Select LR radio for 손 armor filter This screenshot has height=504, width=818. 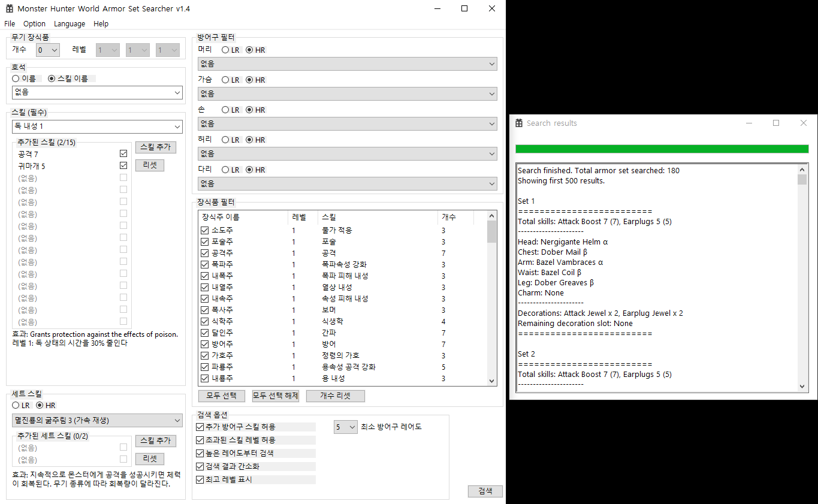click(225, 110)
